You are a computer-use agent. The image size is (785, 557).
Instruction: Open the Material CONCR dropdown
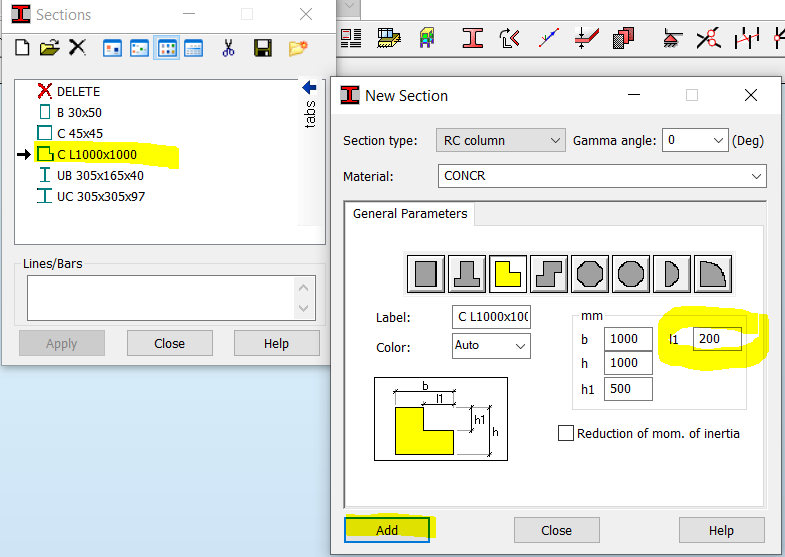602,176
